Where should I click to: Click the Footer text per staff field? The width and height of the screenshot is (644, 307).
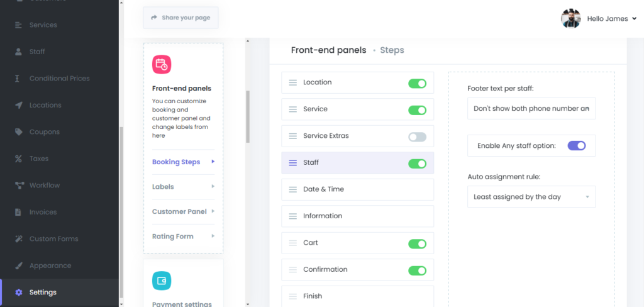point(531,108)
